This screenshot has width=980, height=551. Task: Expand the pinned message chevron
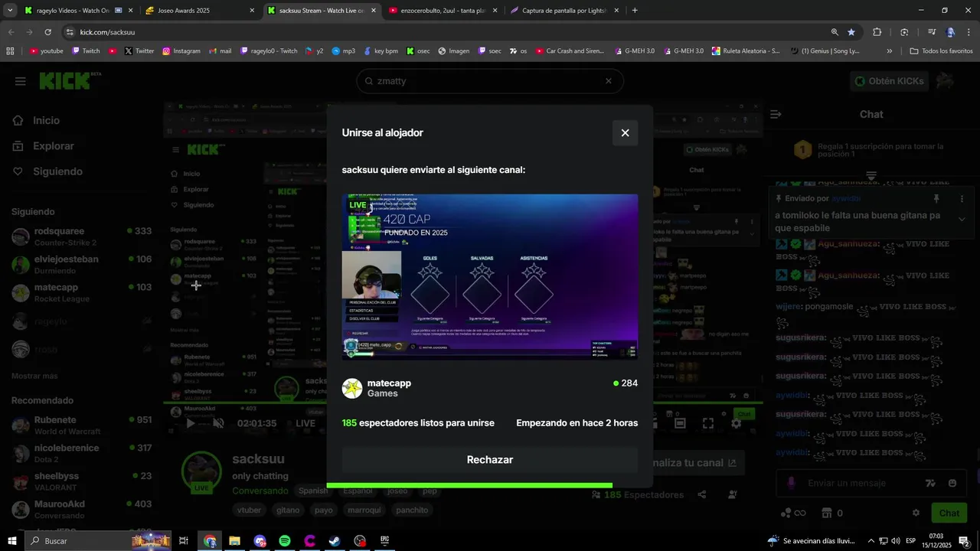(962, 219)
